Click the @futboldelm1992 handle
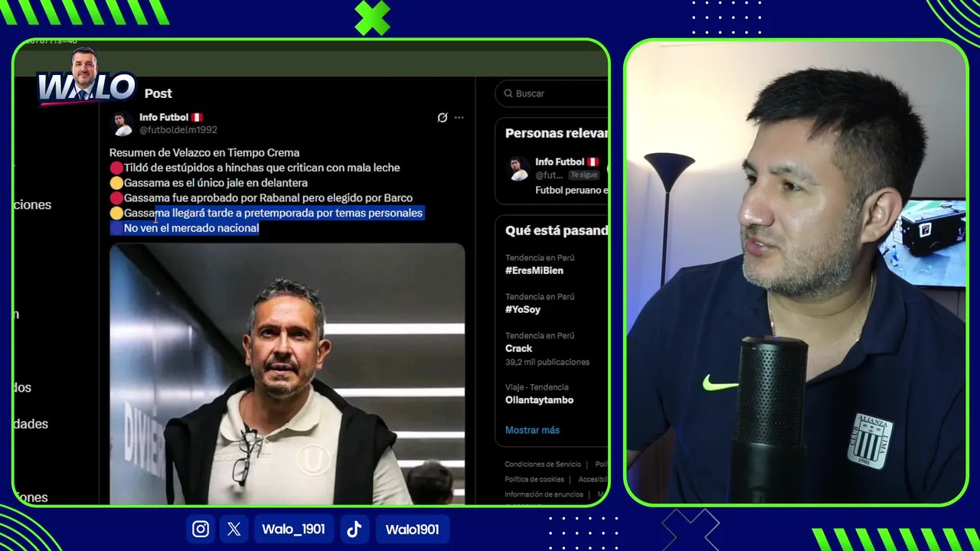The height and width of the screenshot is (551, 980). pos(178,130)
